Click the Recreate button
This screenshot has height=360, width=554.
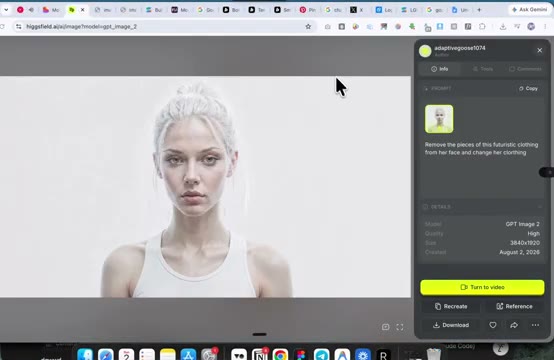point(451,306)
